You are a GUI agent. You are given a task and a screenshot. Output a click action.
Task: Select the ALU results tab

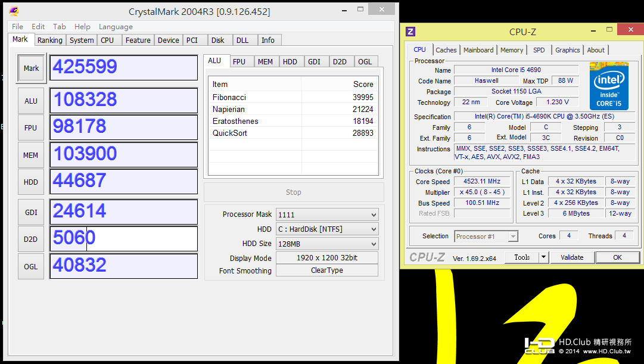tap(215, 61)
